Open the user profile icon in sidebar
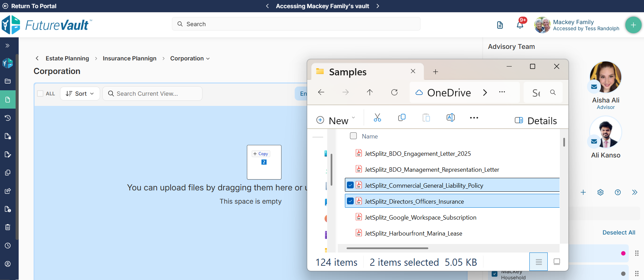 click(7, 264)
